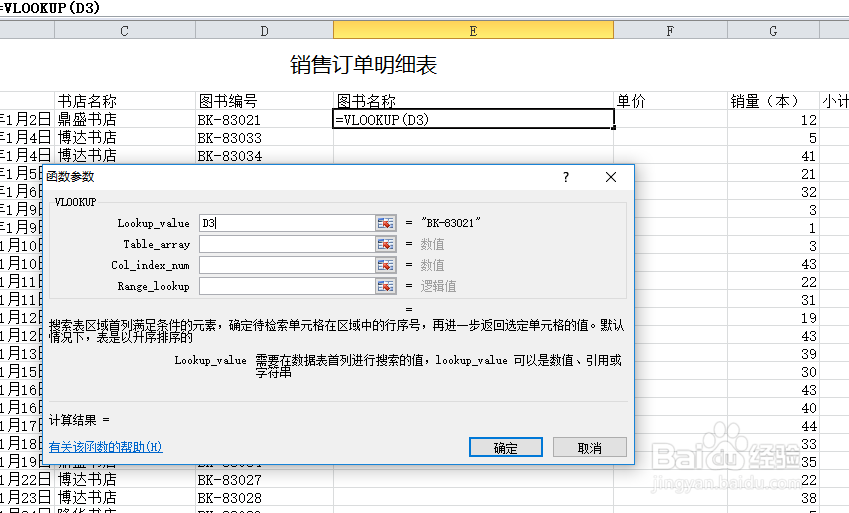This screenshot has width=849, height=513.
Task: Click the Range_lookup range selector icon
Action: point(386,286)
